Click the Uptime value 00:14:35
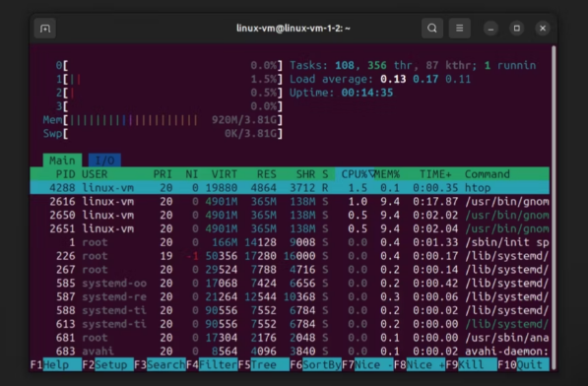 click(367, 93)
